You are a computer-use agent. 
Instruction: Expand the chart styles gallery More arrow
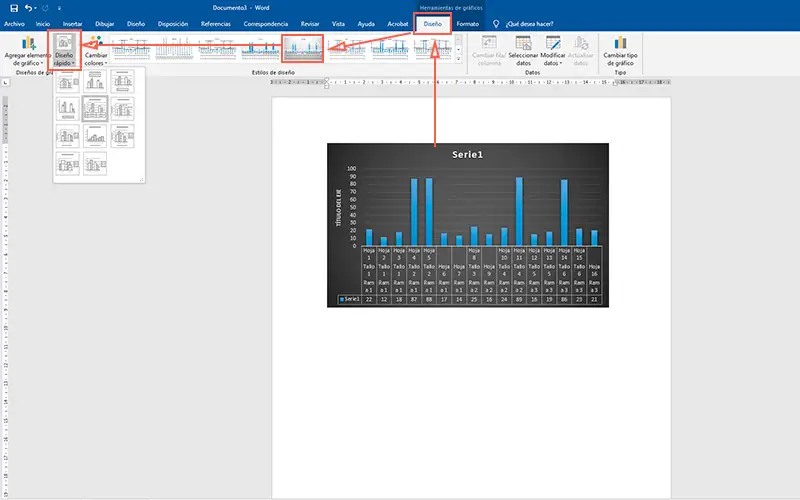coord(459,59)
